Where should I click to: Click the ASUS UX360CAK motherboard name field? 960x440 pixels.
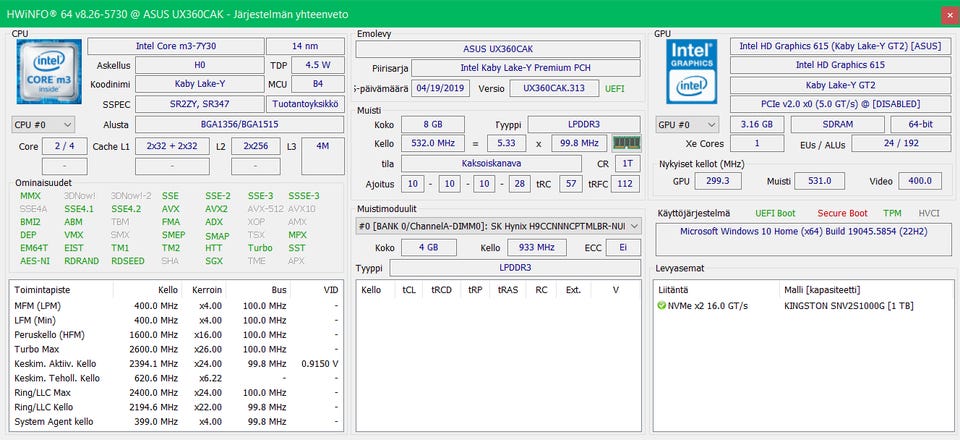click(497, 49)
